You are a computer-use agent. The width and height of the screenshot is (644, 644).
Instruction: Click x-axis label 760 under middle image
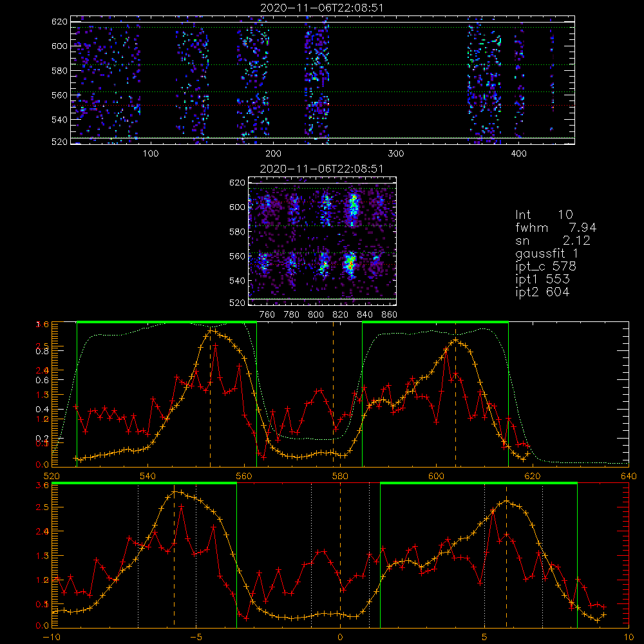(267, 315)
